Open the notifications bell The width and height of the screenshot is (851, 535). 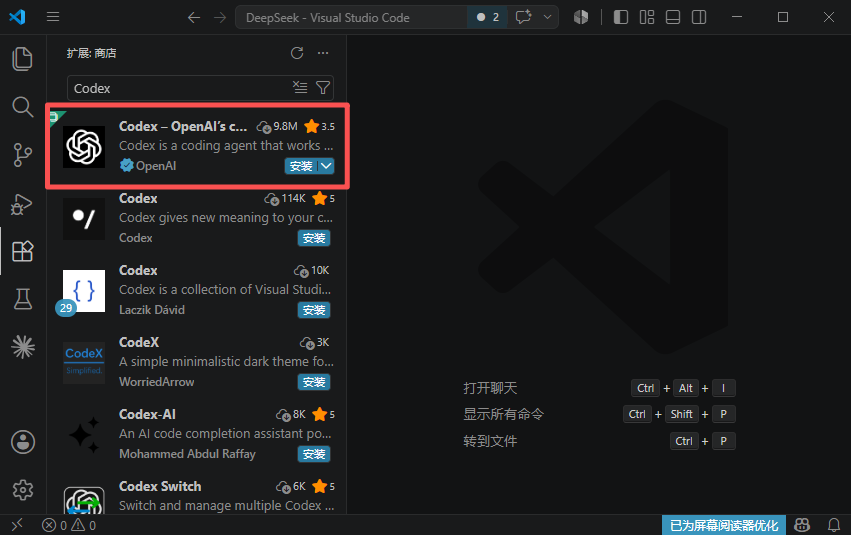834,525
